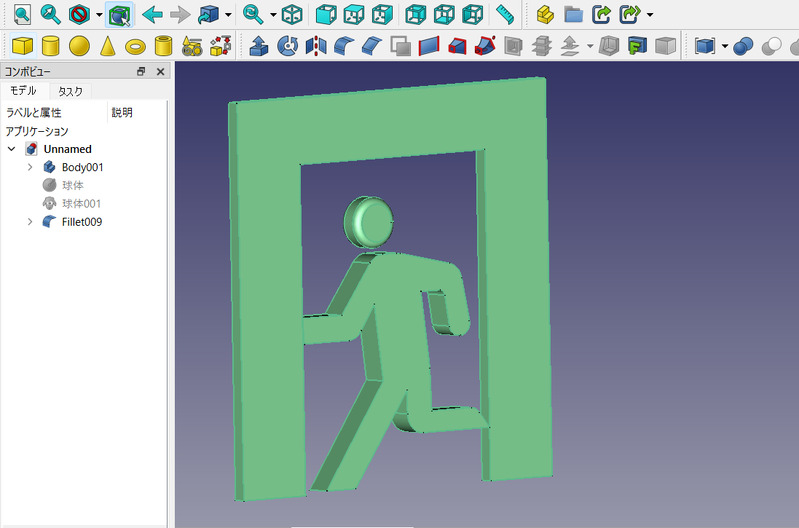
Task: Select 球体001 in the model tree
Action: (x=82, y=203)
